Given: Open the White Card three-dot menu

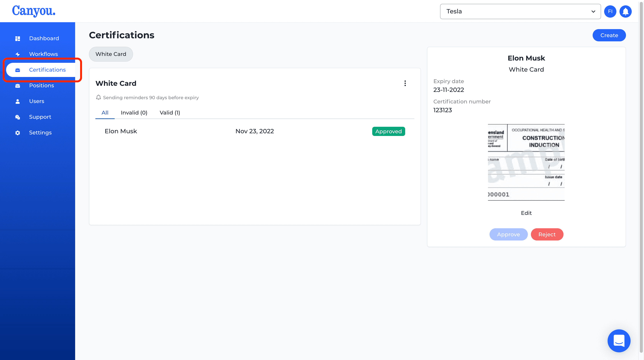Looking at the screenshot, I should coord(405,83).
